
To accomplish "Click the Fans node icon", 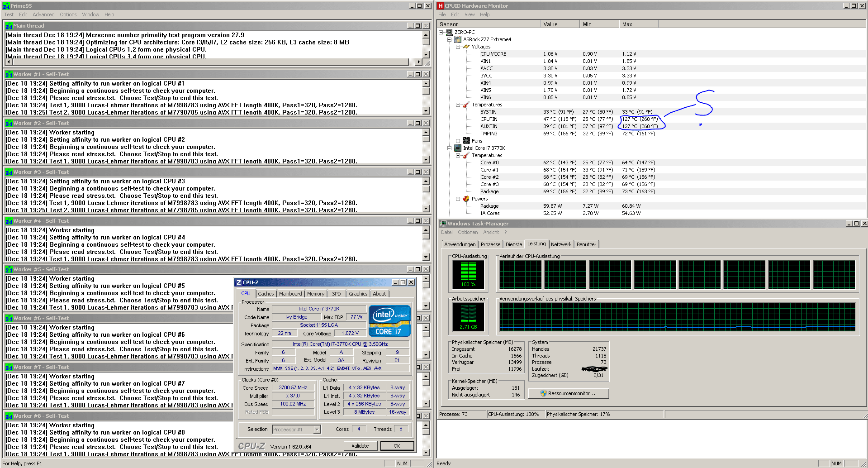I will coord(466,141).
